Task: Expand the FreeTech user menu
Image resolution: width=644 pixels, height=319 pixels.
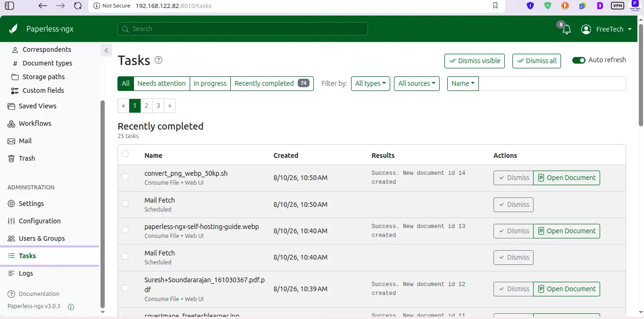Action: 613,29
